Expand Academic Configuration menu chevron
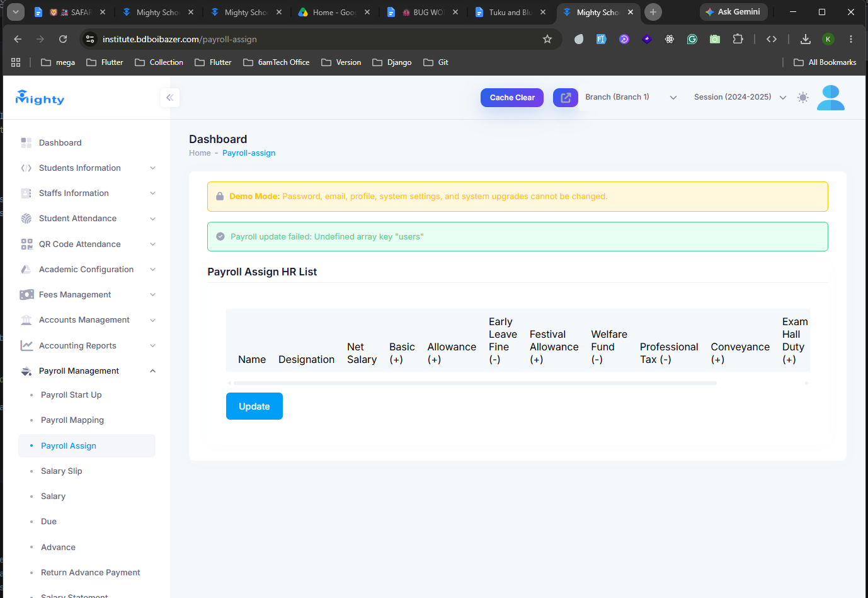 (x=152, y=270)
